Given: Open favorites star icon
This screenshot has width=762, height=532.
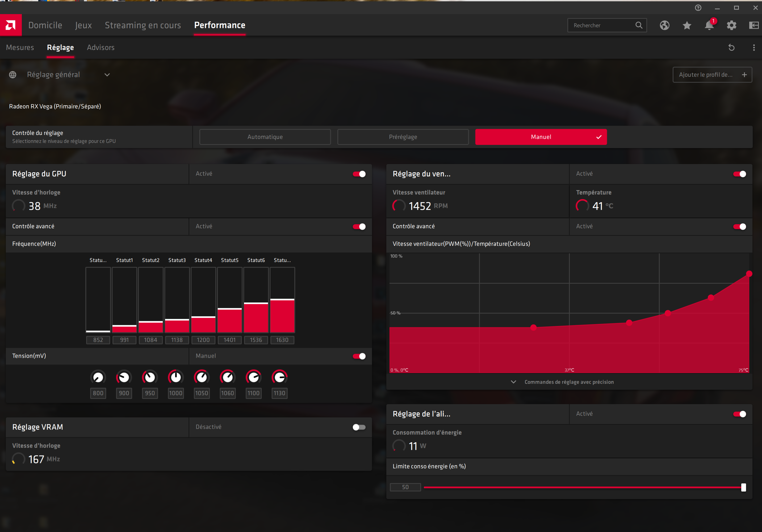Looking at the screenshot, I should (x=687, y=25).
